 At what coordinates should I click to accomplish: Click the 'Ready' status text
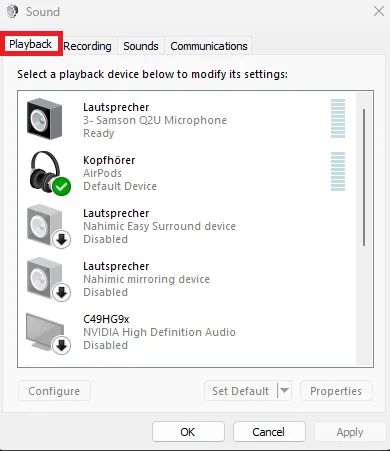click(x=99, y=133)
